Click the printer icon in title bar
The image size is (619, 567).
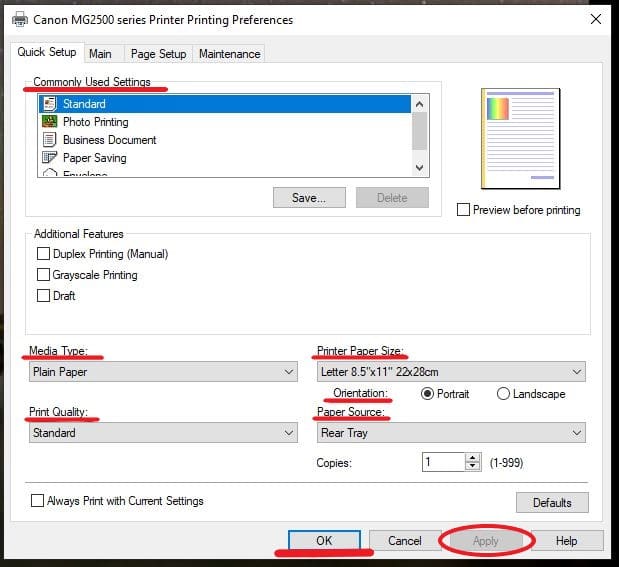(x=19, y=19)
